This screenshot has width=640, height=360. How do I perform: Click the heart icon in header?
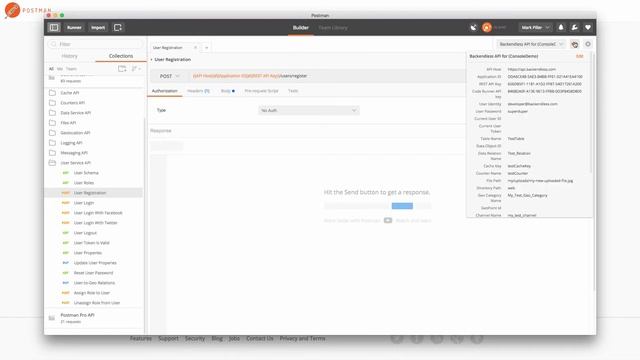coord(588,27)
